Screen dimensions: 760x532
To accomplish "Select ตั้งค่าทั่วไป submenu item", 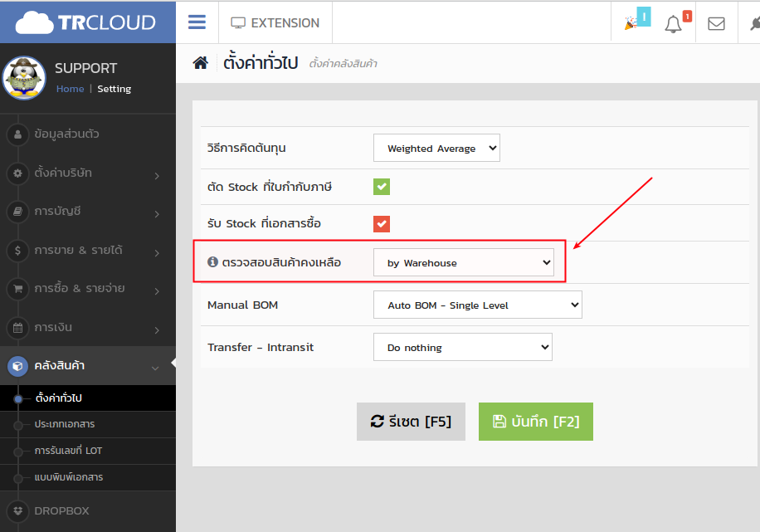I will click(59, 398).
